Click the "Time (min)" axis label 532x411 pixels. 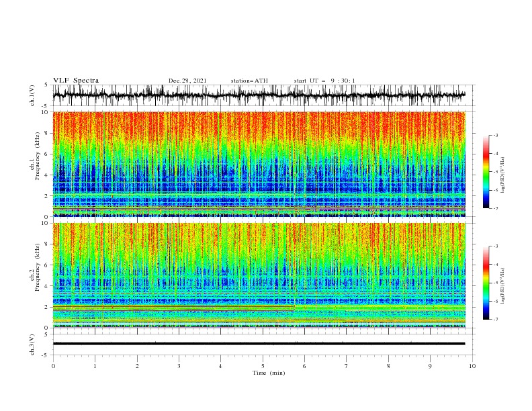(269, 373)
